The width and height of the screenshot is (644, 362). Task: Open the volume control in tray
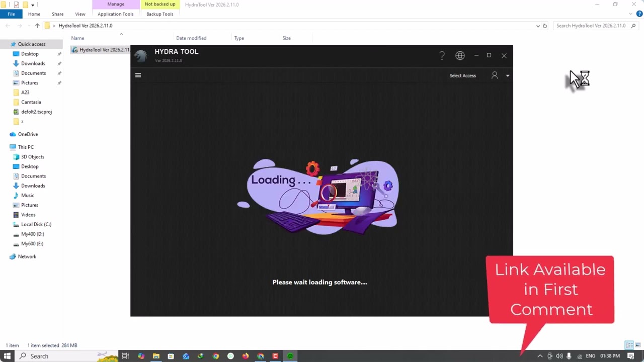[559, 356]
